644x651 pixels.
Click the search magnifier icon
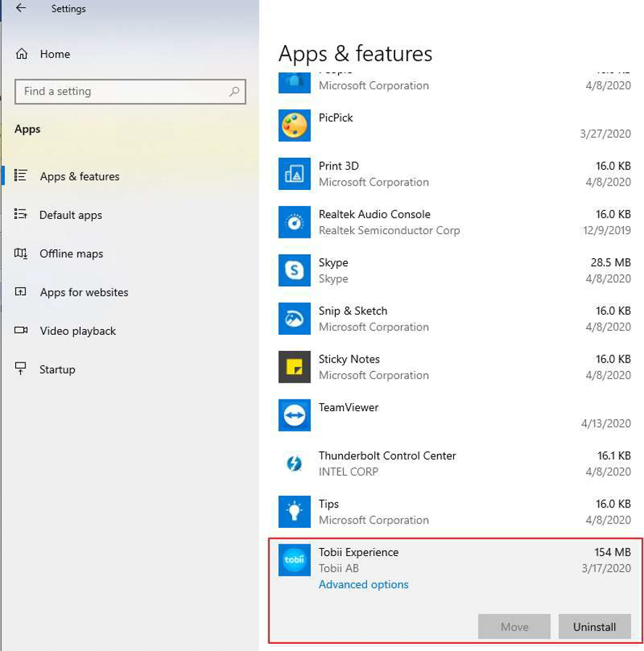[234, 92]
